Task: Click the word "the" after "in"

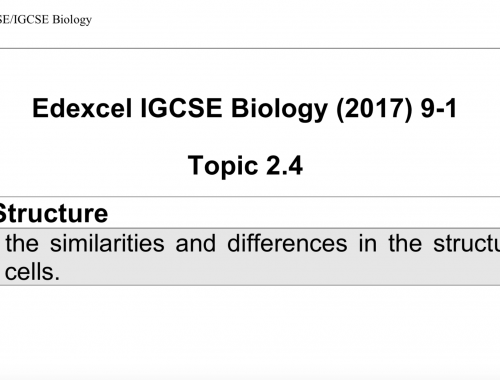Action: (405, 243)
